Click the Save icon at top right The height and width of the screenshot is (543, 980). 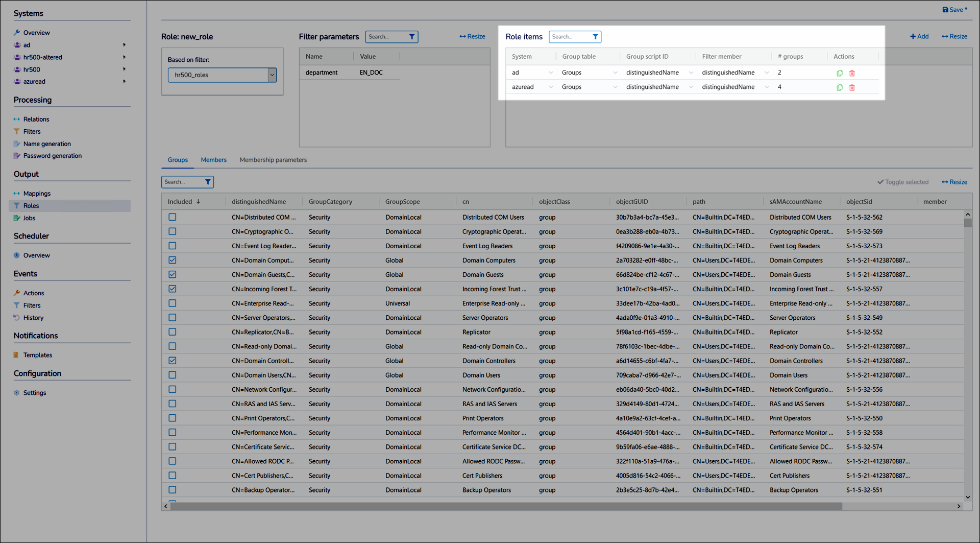point(945,10)
